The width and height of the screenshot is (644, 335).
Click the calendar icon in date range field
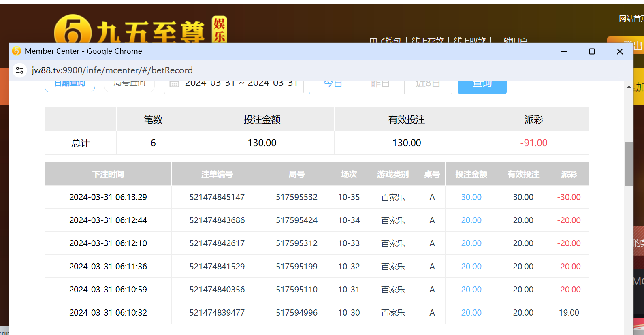coord(174,84)
